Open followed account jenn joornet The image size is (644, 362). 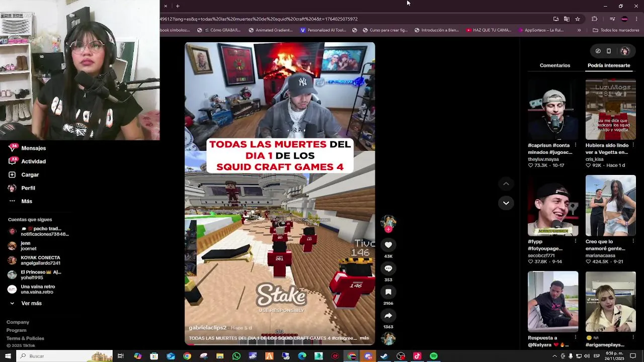(x=23, y=246)
